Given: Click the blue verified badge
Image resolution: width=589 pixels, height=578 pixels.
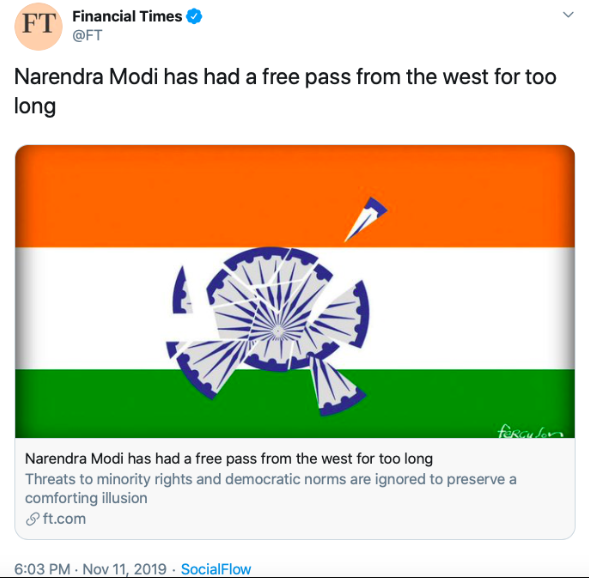Looking at the screenshot, I should click(194, 17).
